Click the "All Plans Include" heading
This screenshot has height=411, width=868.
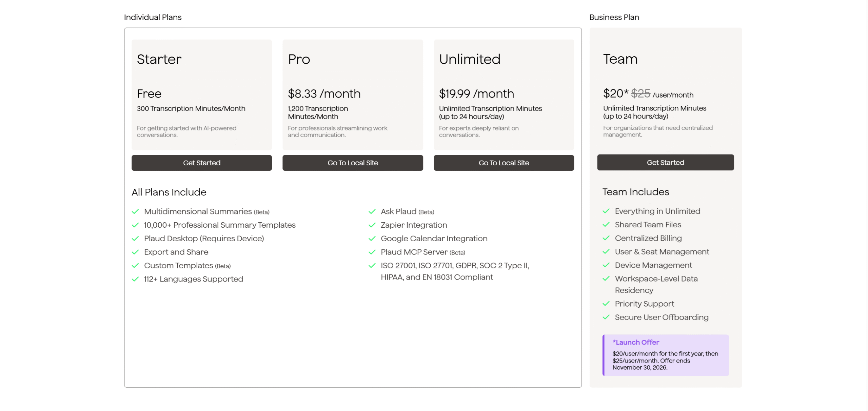click(x=169, y=192)
